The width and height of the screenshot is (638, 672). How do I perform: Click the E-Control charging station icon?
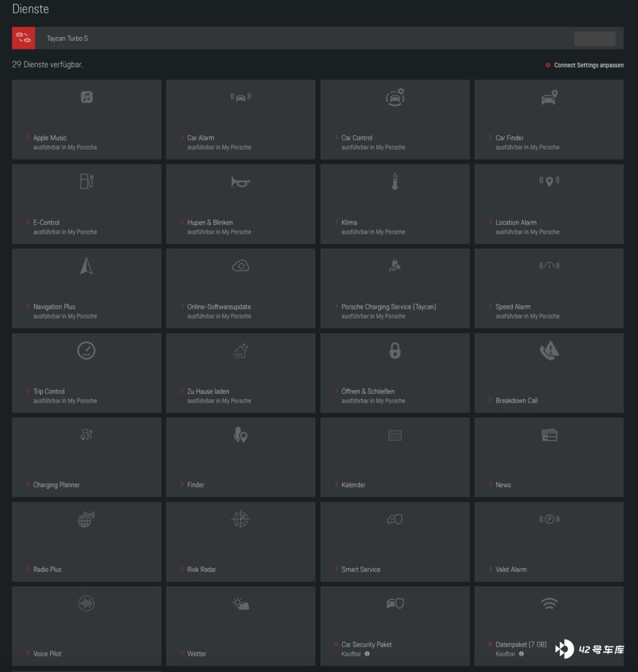(x=87, y=181)
